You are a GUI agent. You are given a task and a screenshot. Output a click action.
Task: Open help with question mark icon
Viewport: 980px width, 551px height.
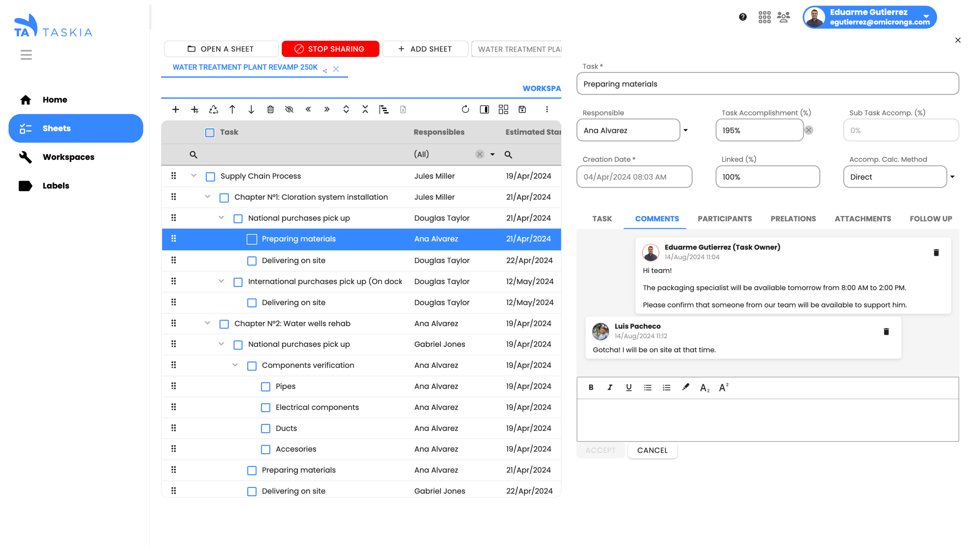coord(743,17)
